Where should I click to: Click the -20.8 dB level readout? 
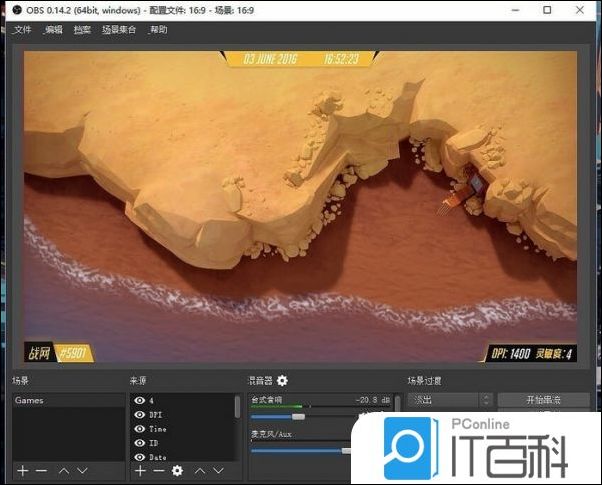click(372, 400)
